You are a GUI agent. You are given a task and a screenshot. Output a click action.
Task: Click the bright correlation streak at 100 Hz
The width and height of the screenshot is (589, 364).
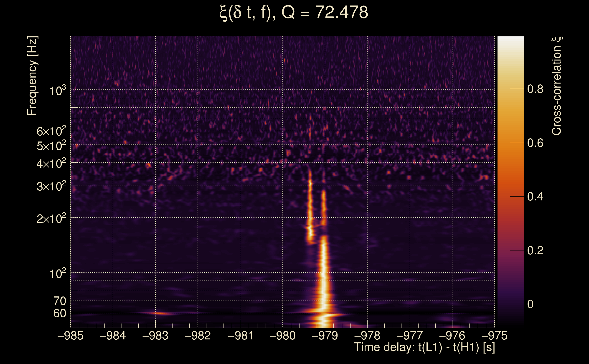(x=323, y=273)
